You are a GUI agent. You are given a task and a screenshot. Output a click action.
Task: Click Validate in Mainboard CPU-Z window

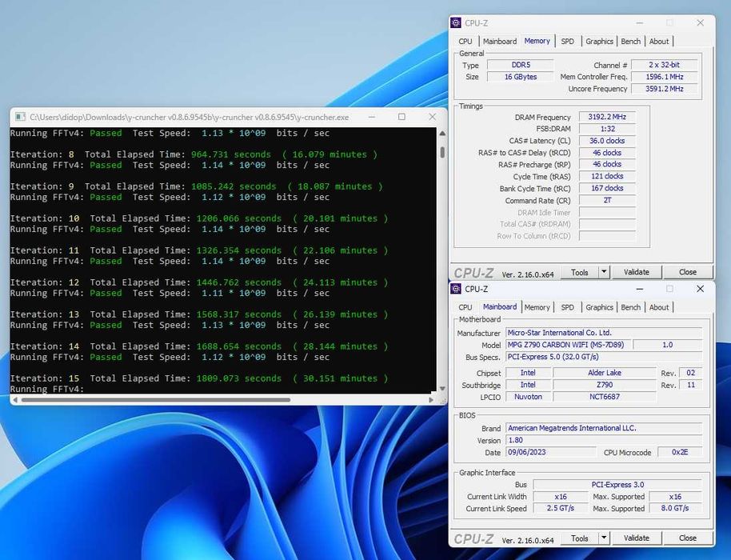(637, 538)
